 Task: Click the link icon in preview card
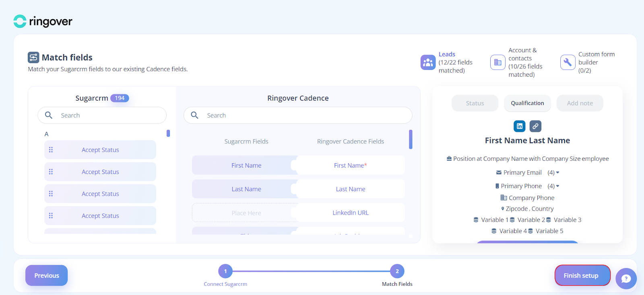(x=535, y=126)
